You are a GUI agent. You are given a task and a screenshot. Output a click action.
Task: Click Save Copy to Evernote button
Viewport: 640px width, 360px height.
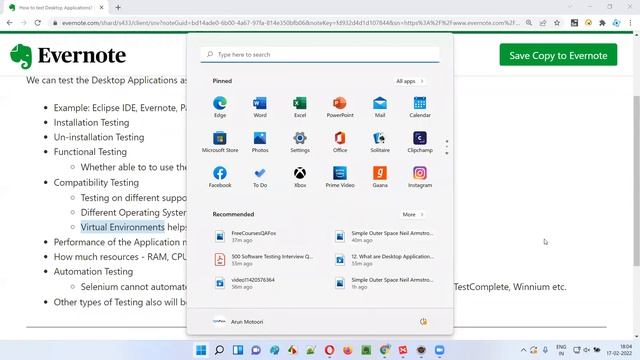click(x=558, y=55)
